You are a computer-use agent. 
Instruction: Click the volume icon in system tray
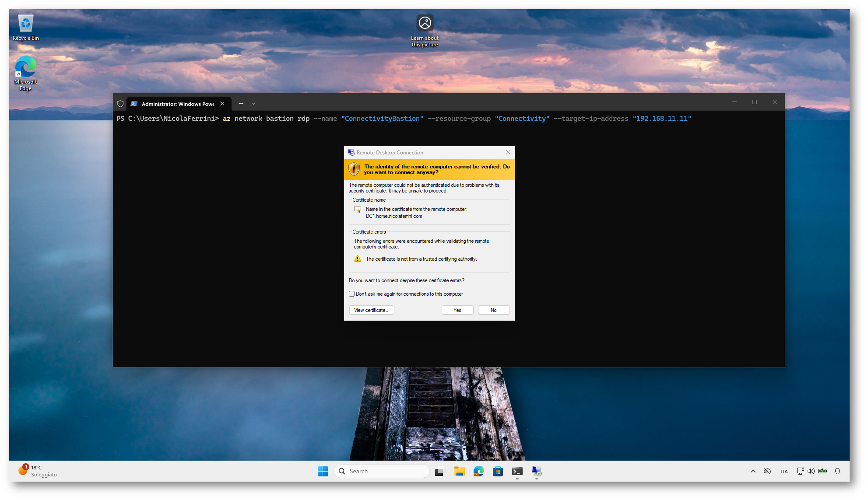811,471
